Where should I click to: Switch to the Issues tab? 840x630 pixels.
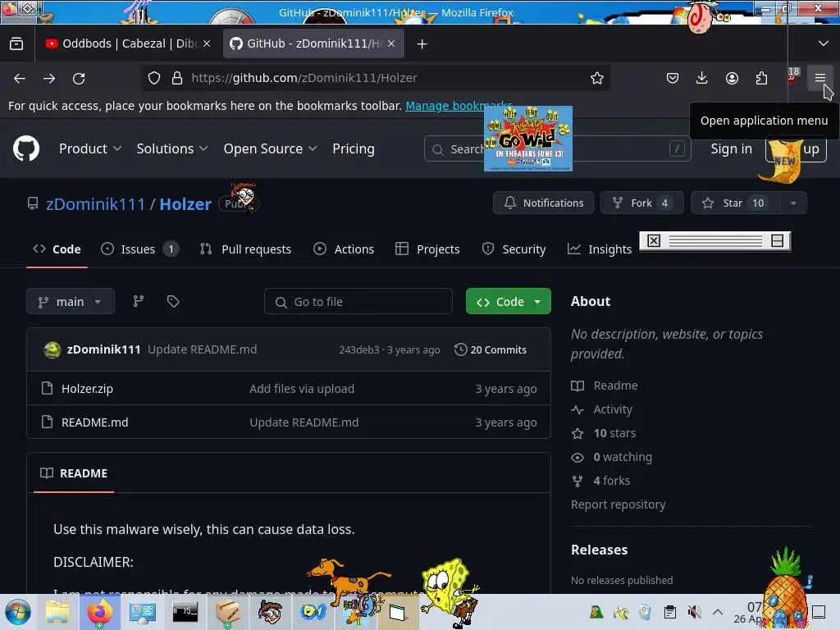click(x=139, y=249)
